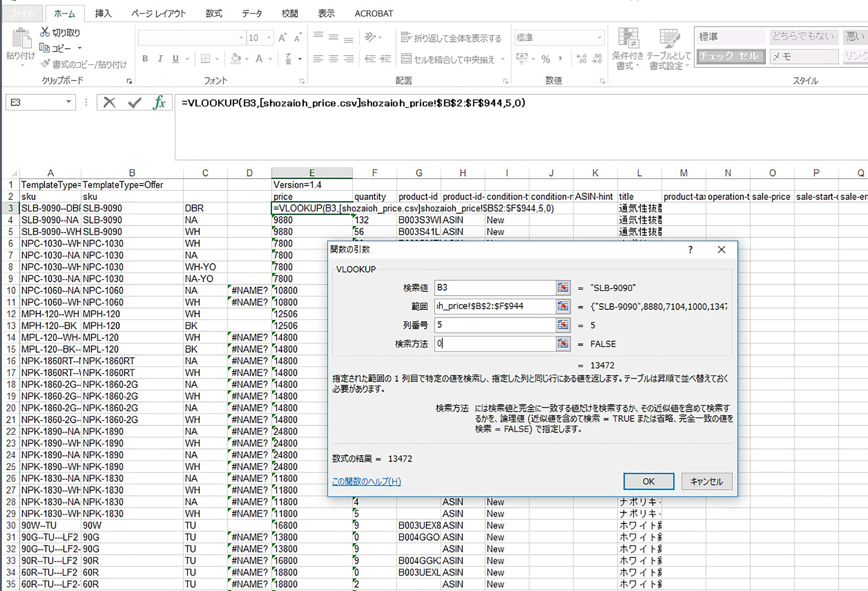This screenshot has height=591, width=868.
Task: Toggle Underline formatting
Action: tap(176, 59)
